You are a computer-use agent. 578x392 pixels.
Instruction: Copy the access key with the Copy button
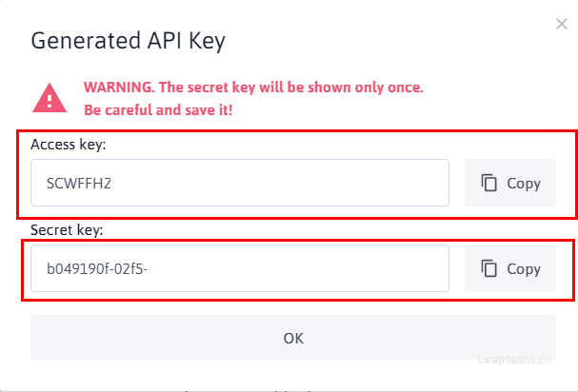(510, 183)
